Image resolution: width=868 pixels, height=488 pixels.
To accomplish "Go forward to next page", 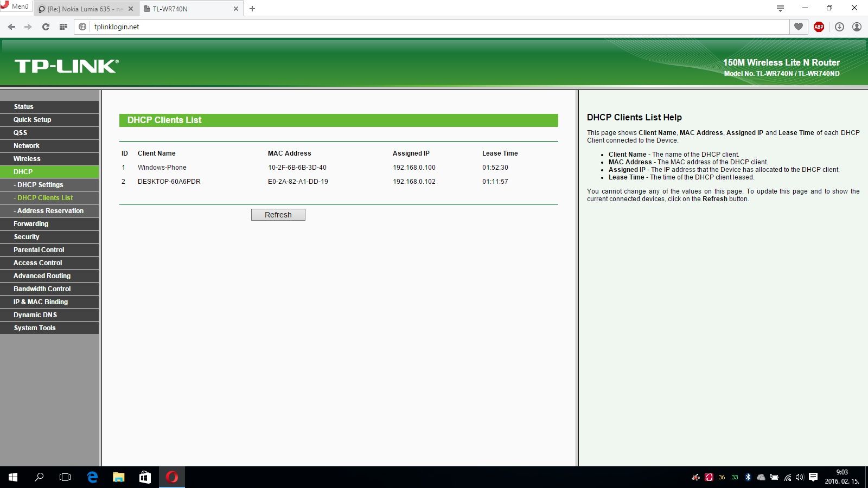I will pos(28,27).
